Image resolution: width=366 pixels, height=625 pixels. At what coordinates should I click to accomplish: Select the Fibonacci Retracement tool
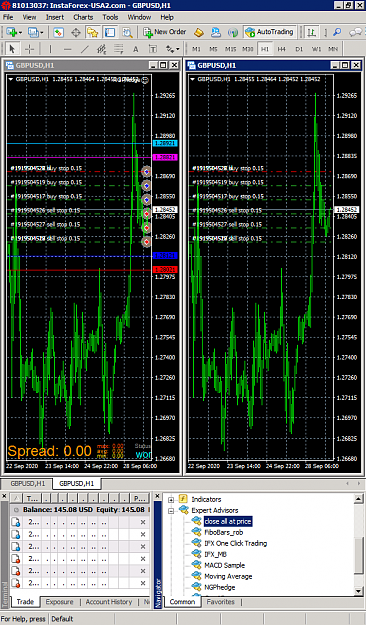point(118,49)
